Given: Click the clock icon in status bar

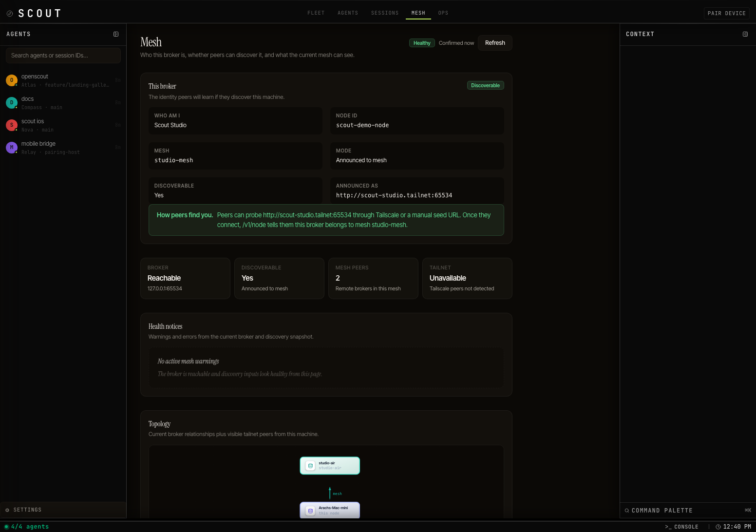Looking at the screenshot, I should [x=718, y=527].
